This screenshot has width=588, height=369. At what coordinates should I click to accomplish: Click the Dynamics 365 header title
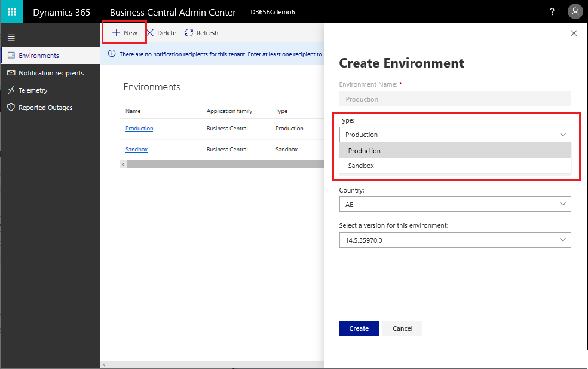pyautogui.click(x=62, y=12)
